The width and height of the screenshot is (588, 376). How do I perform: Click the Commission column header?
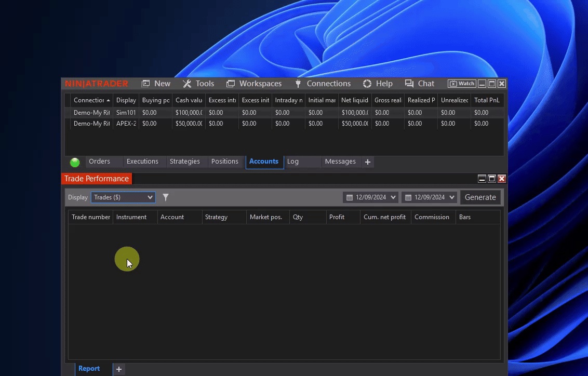pos(433,217)
